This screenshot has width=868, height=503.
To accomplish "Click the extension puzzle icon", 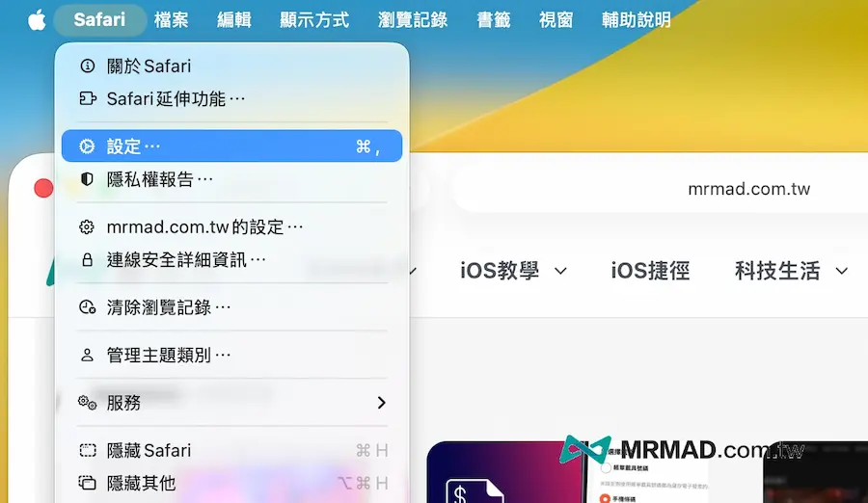I will click(x=88, y=98).
